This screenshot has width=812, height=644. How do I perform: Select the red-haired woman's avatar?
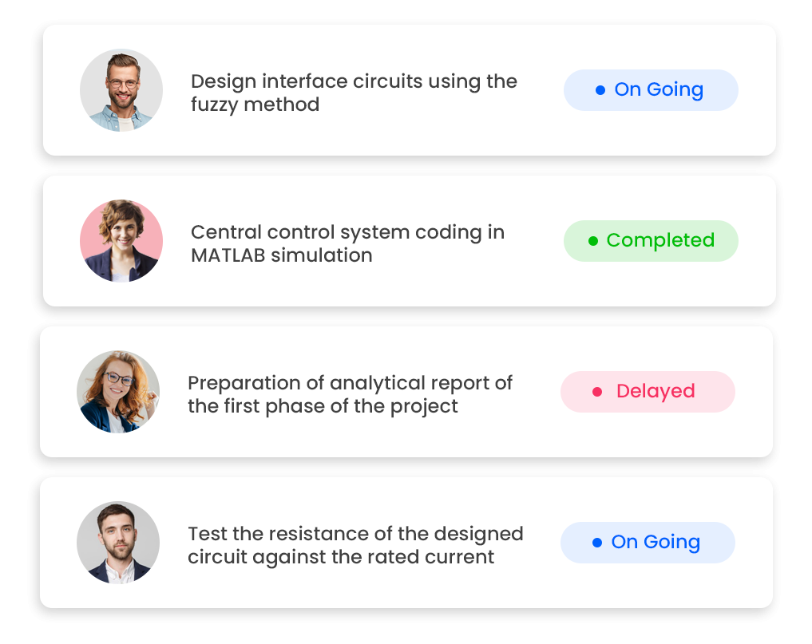[x=118, y=392]
